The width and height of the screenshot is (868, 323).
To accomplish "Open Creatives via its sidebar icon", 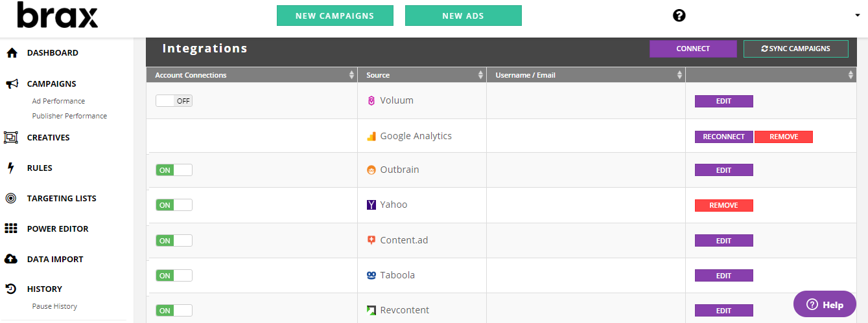I will point(11,137).
